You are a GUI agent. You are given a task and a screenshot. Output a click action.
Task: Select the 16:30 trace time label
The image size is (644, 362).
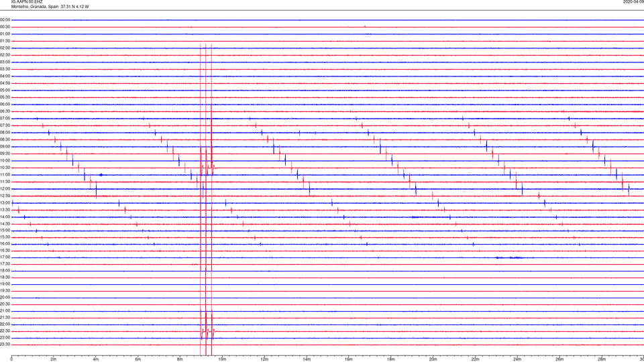point(5,250)
